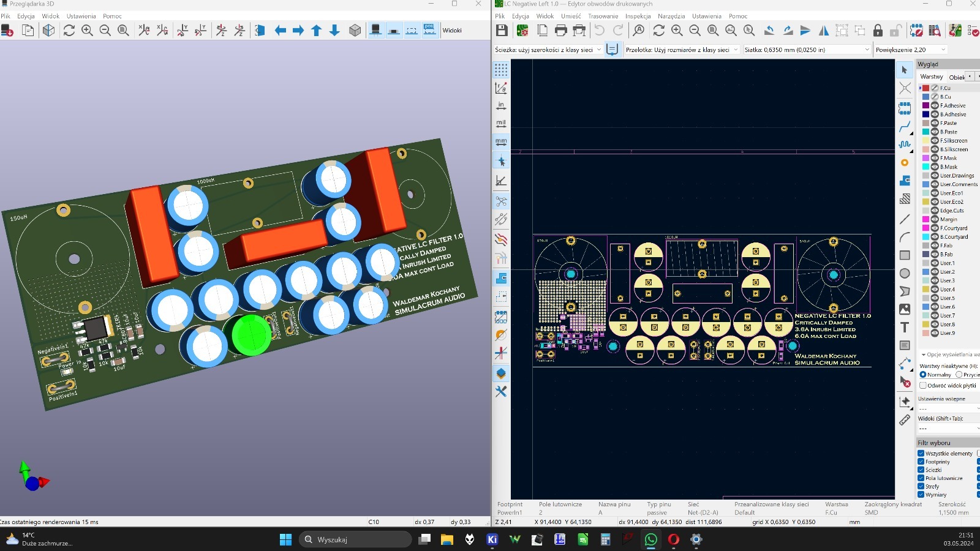Select the add via tool
This screenshot has height=551, width=980.
click(905, 163)
